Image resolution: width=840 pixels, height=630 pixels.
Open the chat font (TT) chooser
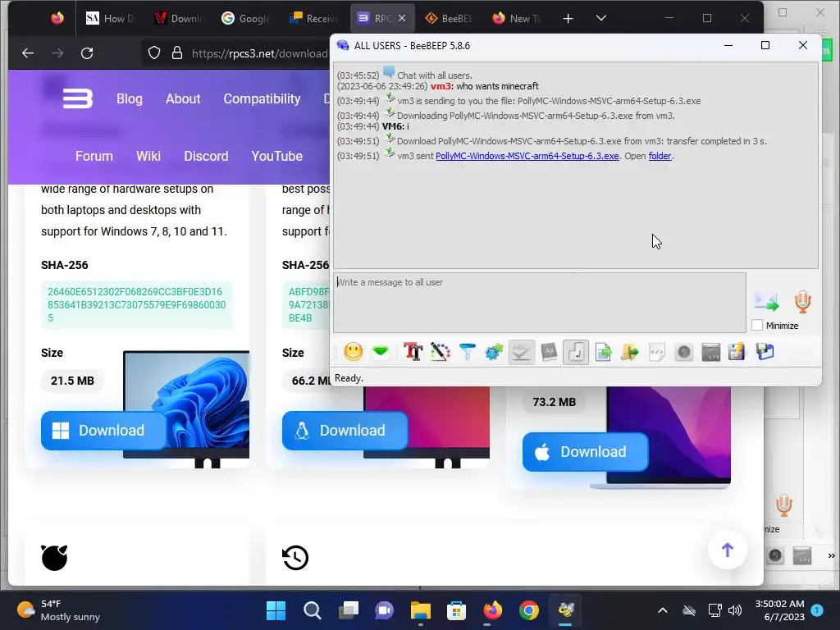(413, 352)
